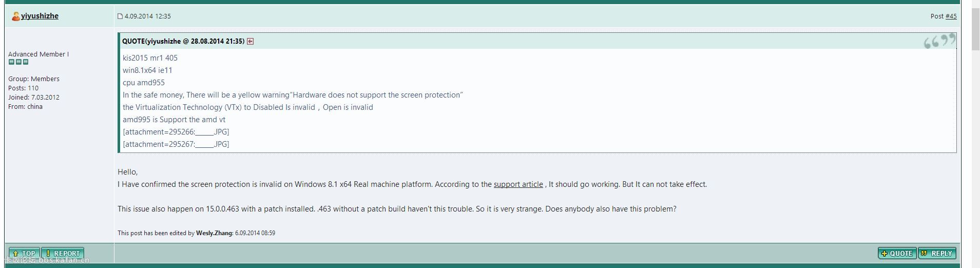
Task: Report this post with the REPORT button
Action: pyautogui.click(x=63, y=253)
